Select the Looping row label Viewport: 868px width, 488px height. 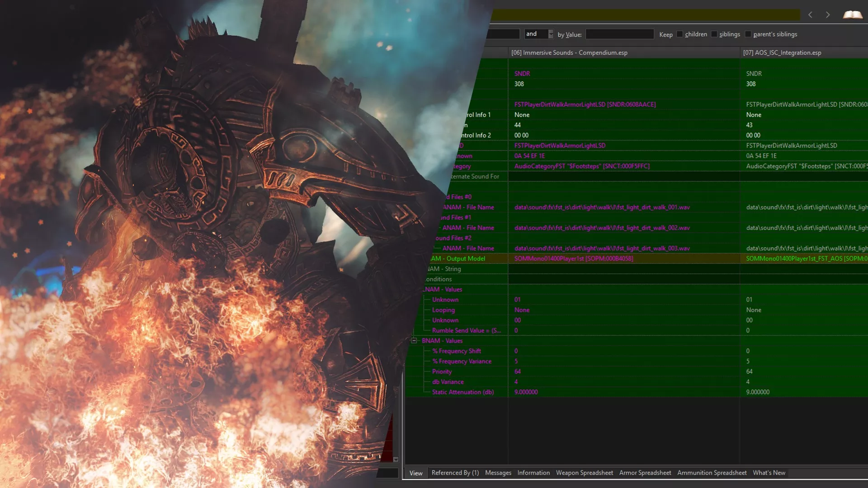point(443,310)
